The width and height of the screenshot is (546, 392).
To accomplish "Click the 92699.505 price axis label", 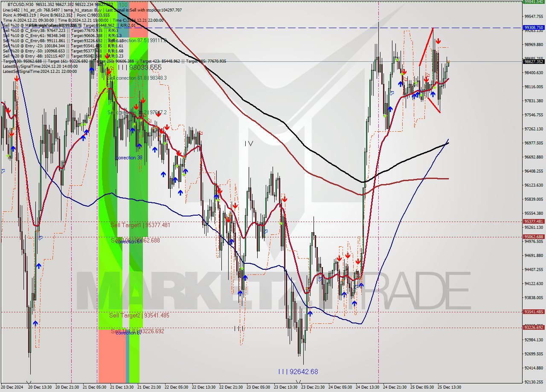I will (x=534, y=354).
